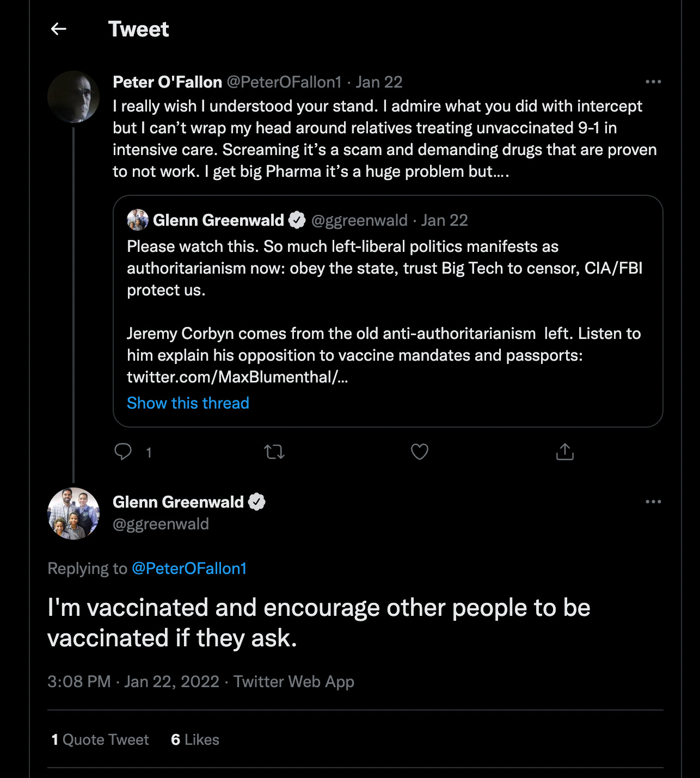Retweet Peter O'Fallon's tweet
This screenshot has width=700, height=778.
(274, 452)
